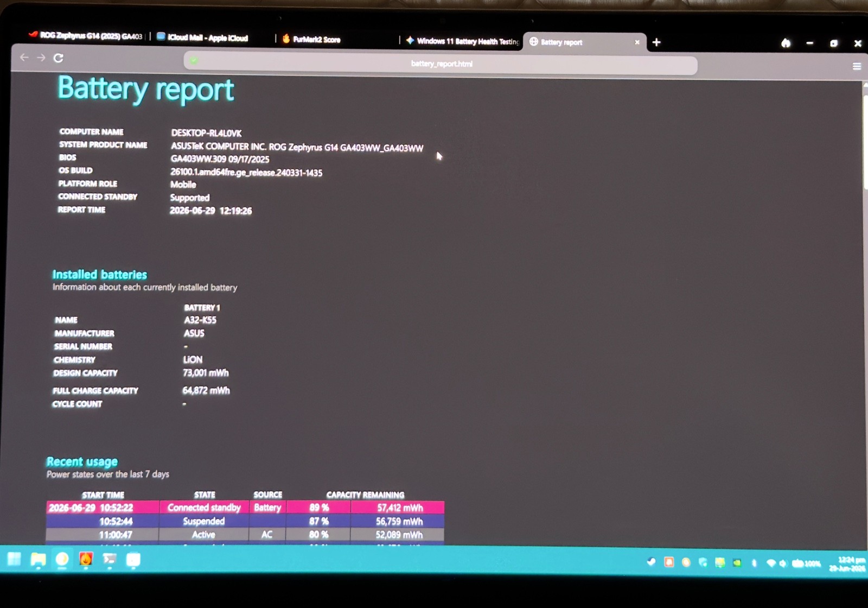Click BIOS value GA403WW.309 09/17/2025
Image resolution: width=868 pixels, height=608 pixels.
click(x=220, y=159)
